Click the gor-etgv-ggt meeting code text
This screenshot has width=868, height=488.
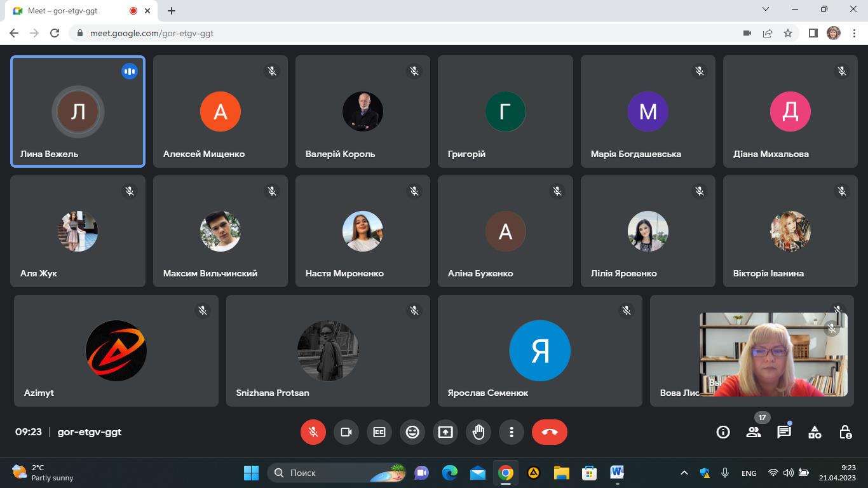tap(90, 432)
